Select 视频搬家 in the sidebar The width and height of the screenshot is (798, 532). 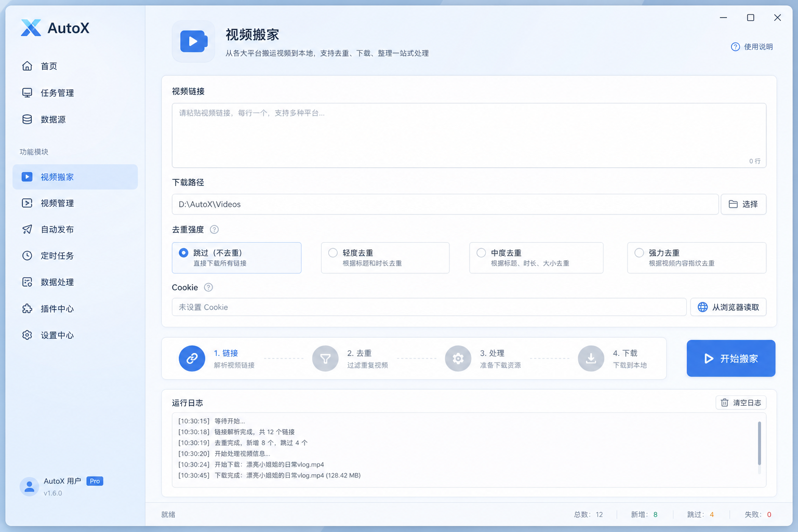click(75, 177)
